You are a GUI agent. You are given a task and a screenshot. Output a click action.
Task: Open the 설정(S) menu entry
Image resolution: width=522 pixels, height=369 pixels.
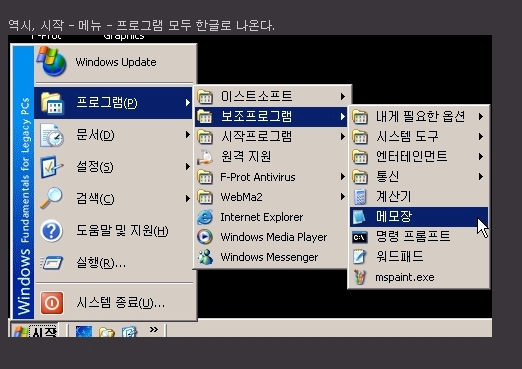pos(114,167)
